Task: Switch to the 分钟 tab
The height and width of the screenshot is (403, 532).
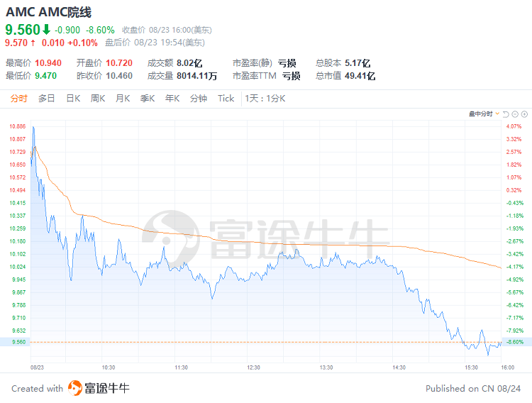Action: (x=199, y=99)
